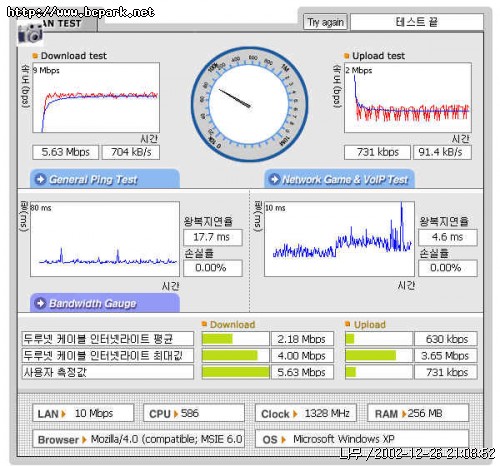Click the General Ping loss rate 0.00% field
Image resolution: width=500 pixels, height=466 pixels.
tap(213, 268)
